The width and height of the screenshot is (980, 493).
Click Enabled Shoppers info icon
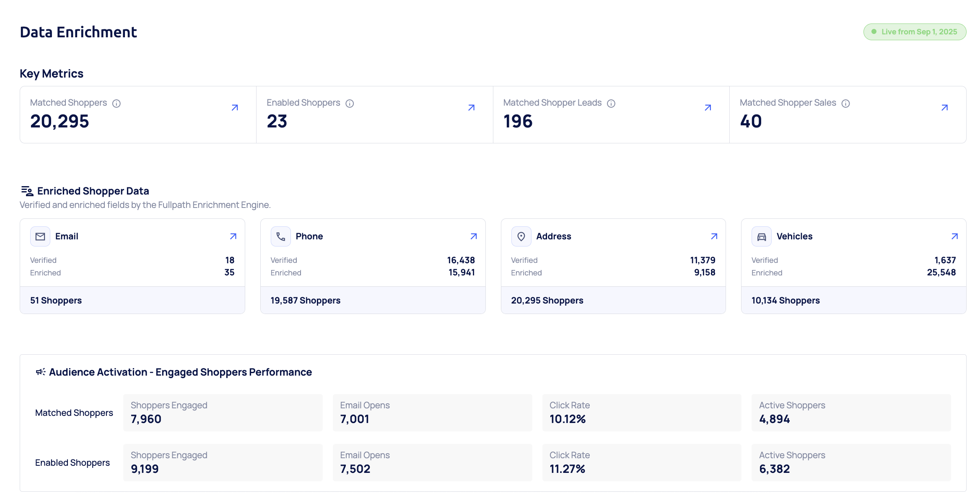pyautogui.click(x=350, y=104)
